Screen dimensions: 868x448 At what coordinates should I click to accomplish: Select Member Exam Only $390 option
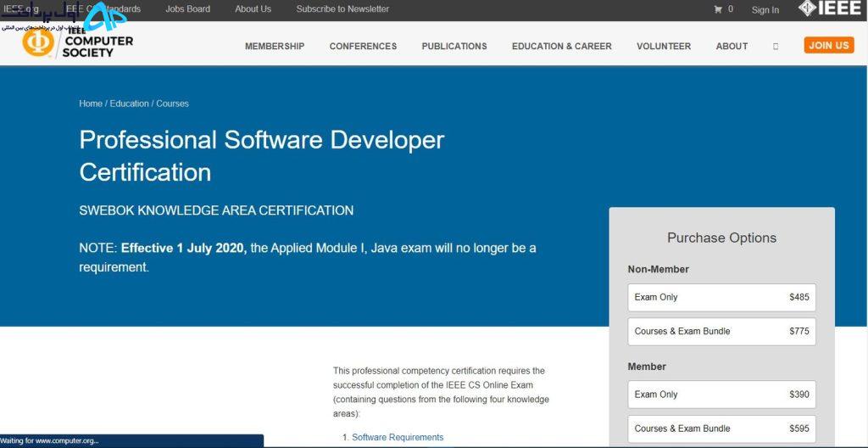pyautogui.click(x=722, y=395)
